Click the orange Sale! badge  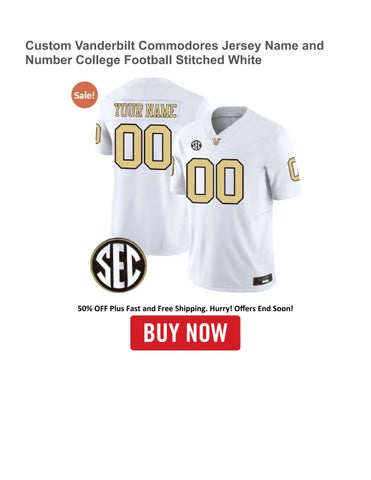coord(85,95)
